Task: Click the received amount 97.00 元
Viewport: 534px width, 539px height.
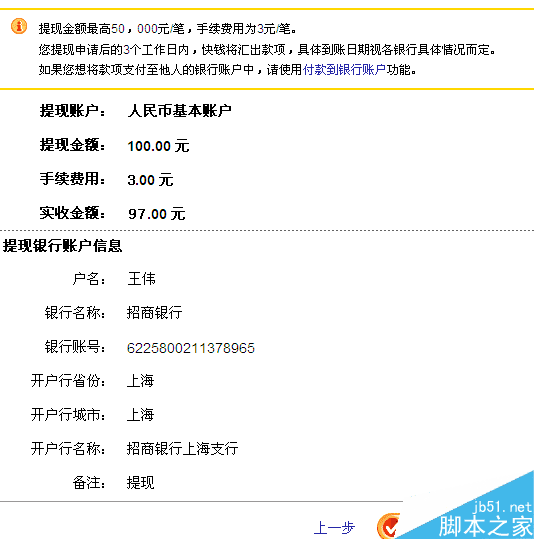Action: coord(157,214)
